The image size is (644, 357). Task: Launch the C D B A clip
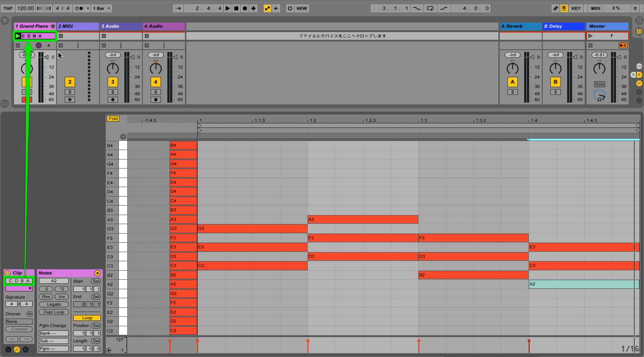[x=18, y=36]
